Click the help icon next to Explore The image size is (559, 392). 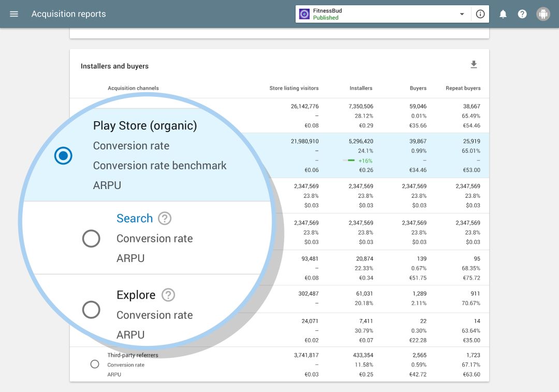(x=168, y=295)
